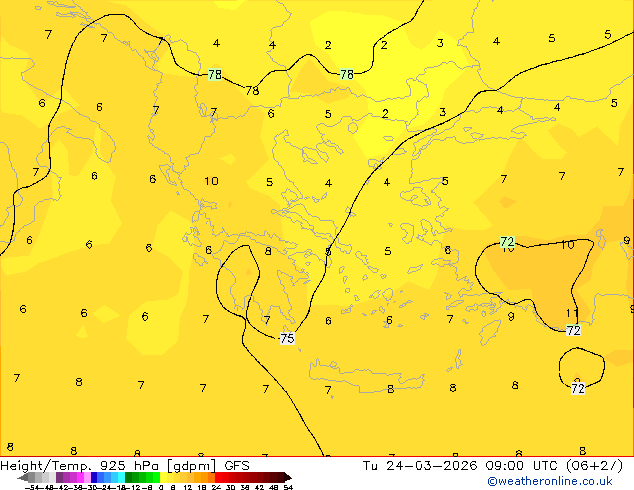Select the bright magenta swatch in the legend

[80, 477]
